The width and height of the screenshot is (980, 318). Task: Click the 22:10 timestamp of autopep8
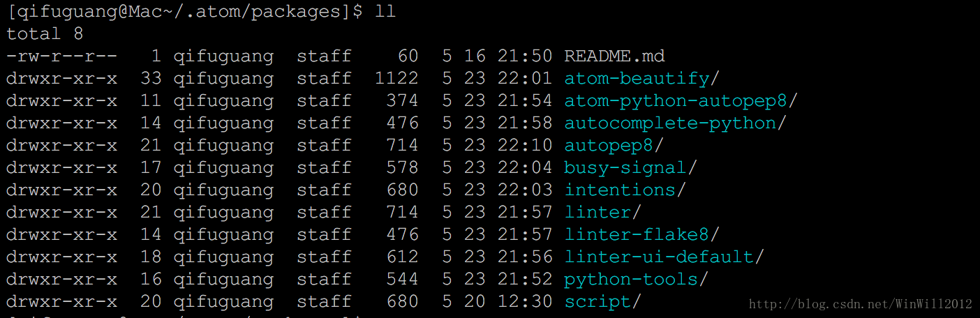click(525, 145)
